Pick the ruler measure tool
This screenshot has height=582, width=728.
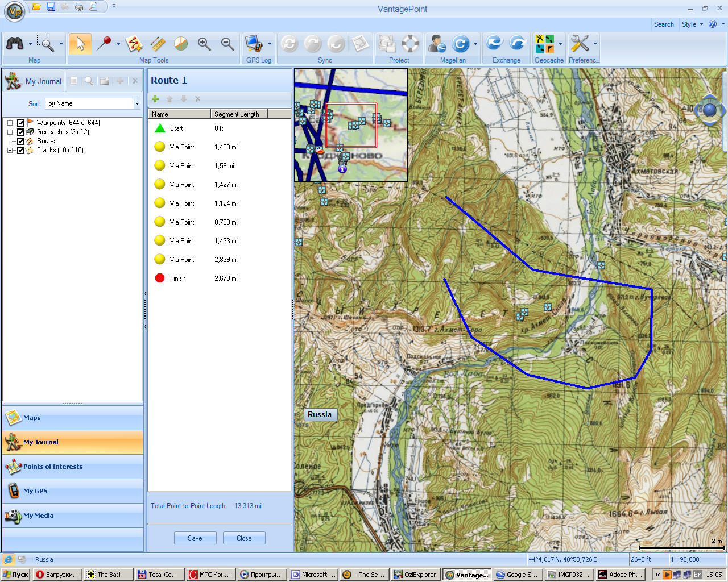tap(158, 43)
